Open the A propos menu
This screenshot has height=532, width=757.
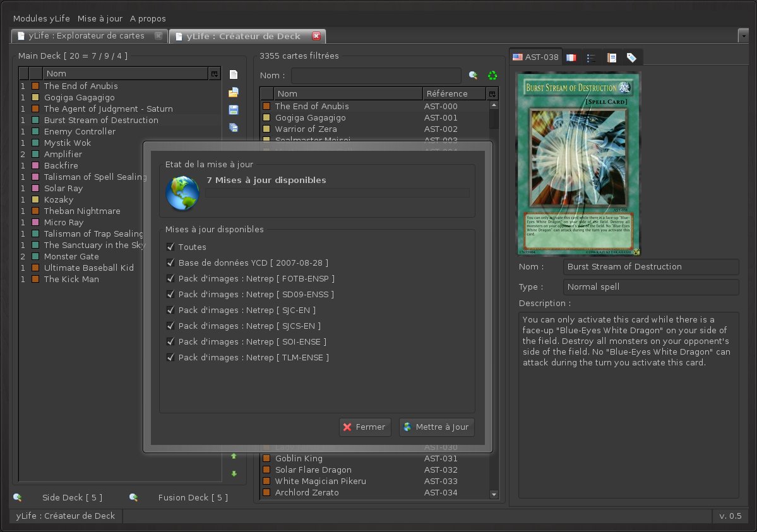(148, 18)
